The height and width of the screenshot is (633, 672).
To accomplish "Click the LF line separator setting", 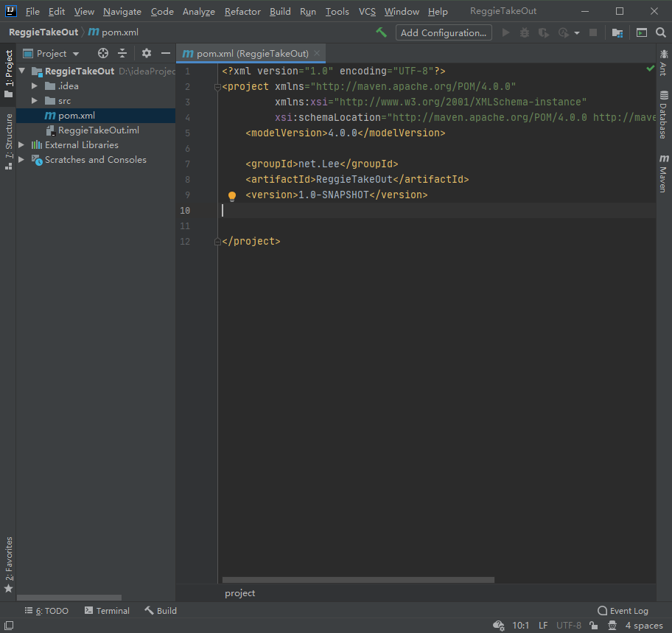I will 543,626.
